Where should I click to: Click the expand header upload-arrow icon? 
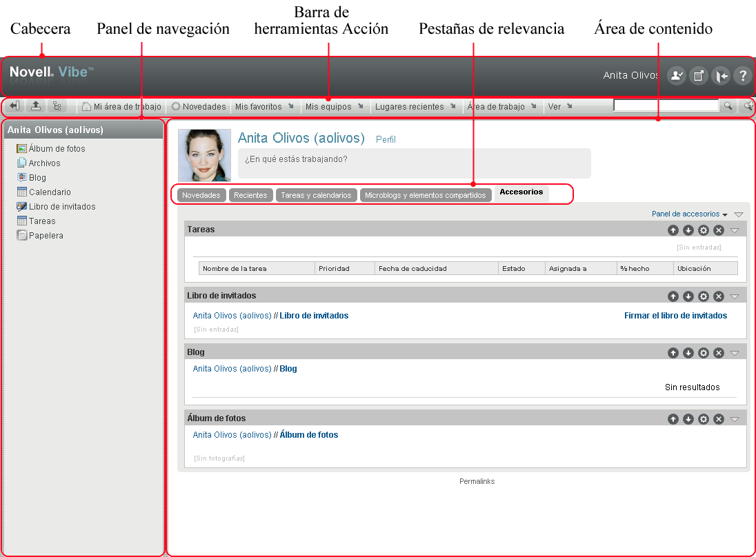[x=36, y=106]
